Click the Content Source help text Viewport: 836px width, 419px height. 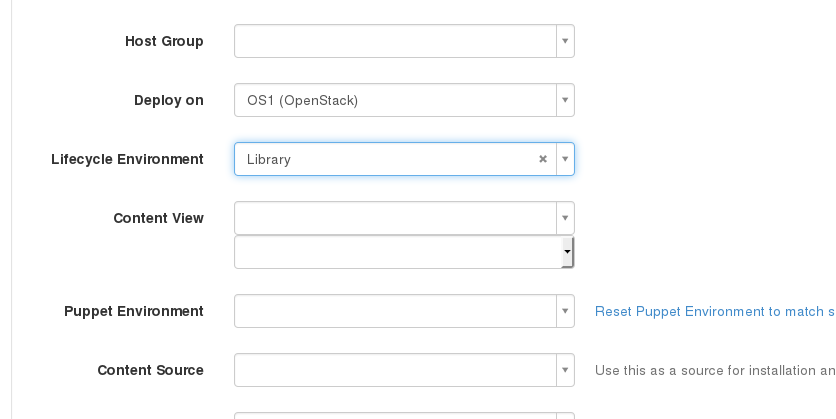click(x=715, y=370)
